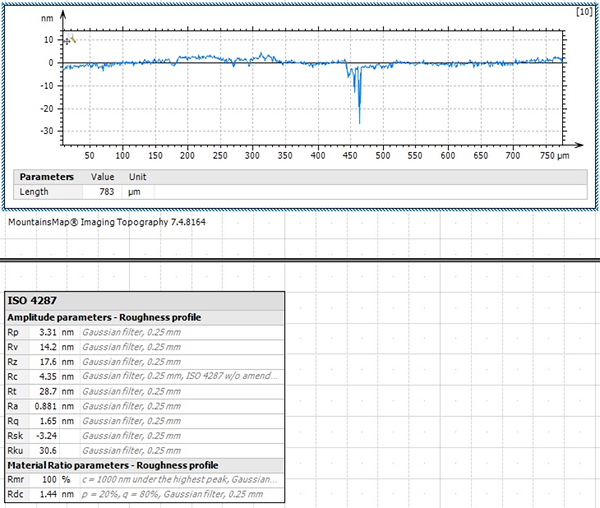Viewport: 600px width, 508px height.
Task: Click the Value column header
Action: pos(103,177)
